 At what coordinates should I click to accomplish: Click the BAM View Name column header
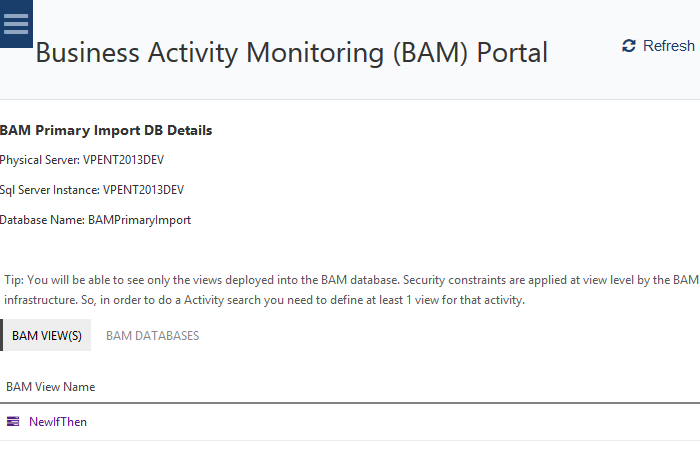click(x=50, y=387)
